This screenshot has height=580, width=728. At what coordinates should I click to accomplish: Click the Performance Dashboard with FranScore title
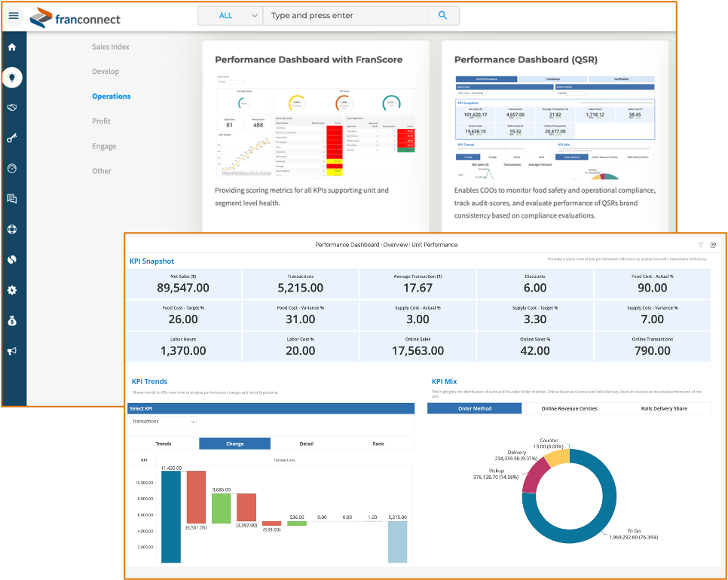click(309, 60)
